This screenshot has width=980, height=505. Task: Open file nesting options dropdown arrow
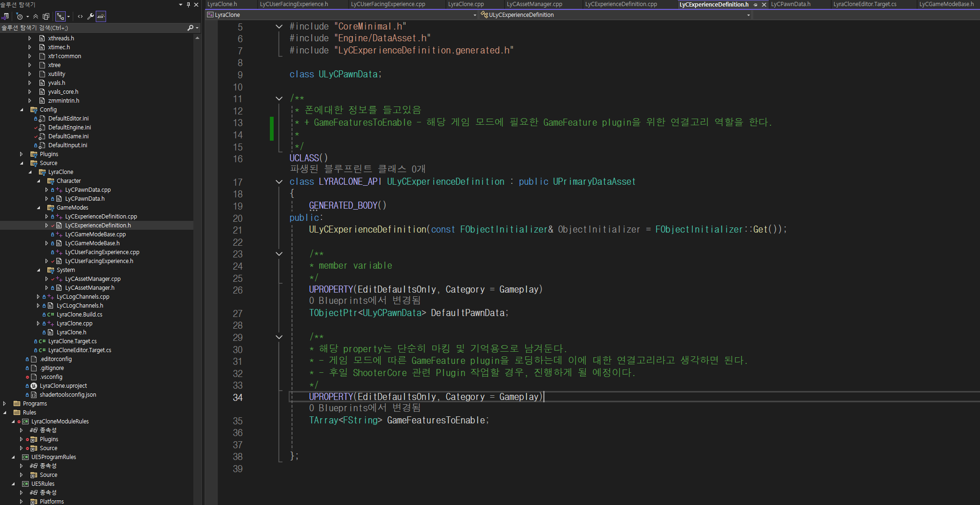pyautogui.click(x=69, y=16)
